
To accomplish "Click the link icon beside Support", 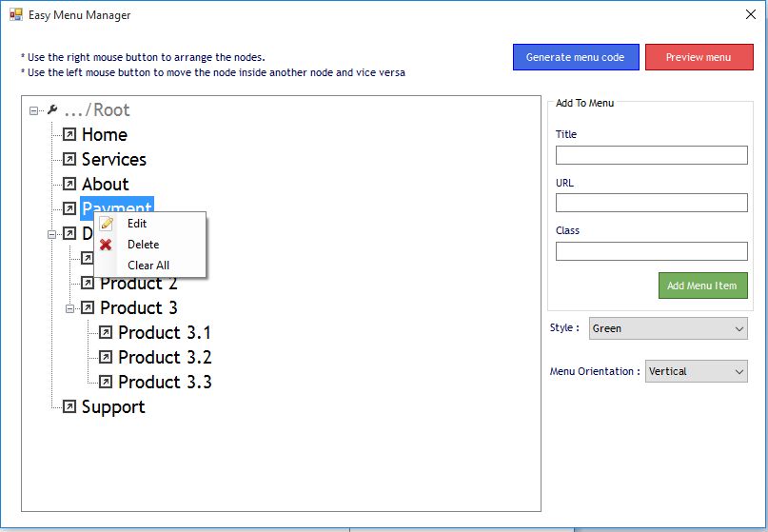I will click(69, 406).
